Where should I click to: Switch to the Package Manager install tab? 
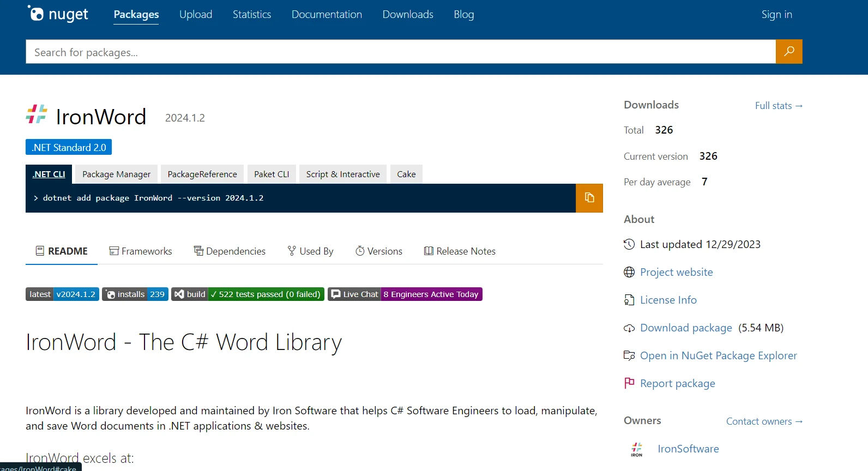[x=116, y=174]
